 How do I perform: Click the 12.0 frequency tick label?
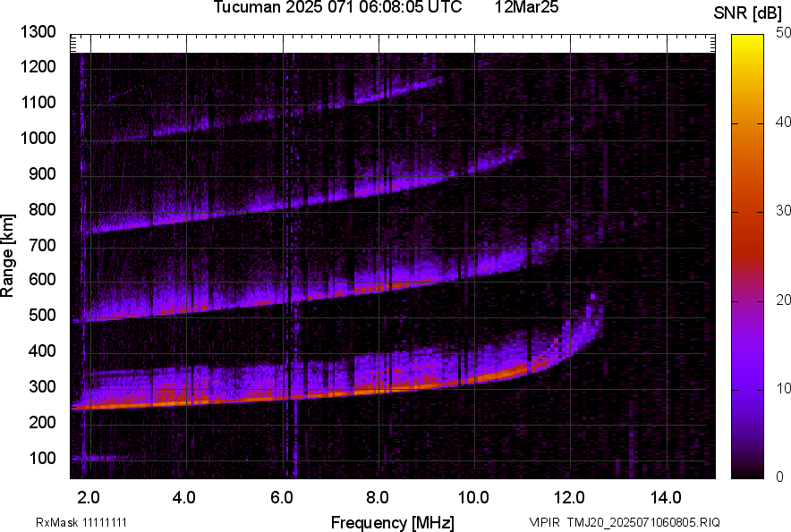pyautogui.click(x=570, y=497)
